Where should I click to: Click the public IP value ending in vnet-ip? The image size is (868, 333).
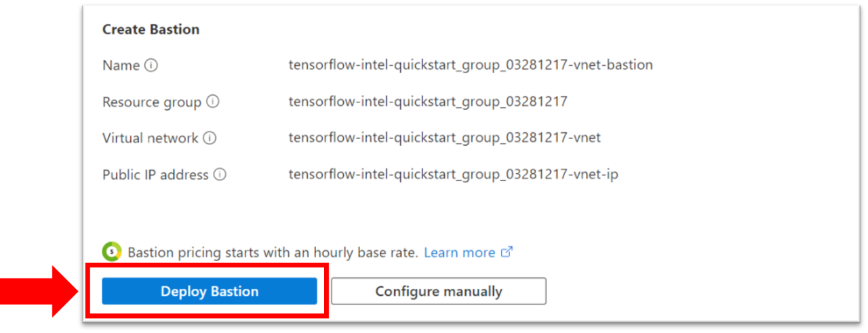[454, 175]
